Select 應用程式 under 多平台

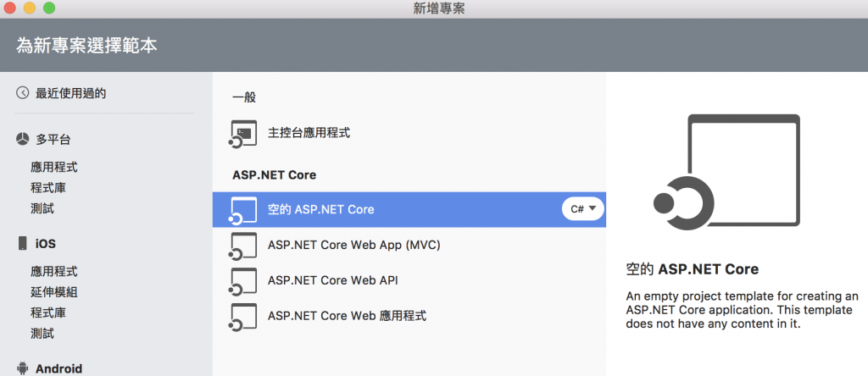54,167
